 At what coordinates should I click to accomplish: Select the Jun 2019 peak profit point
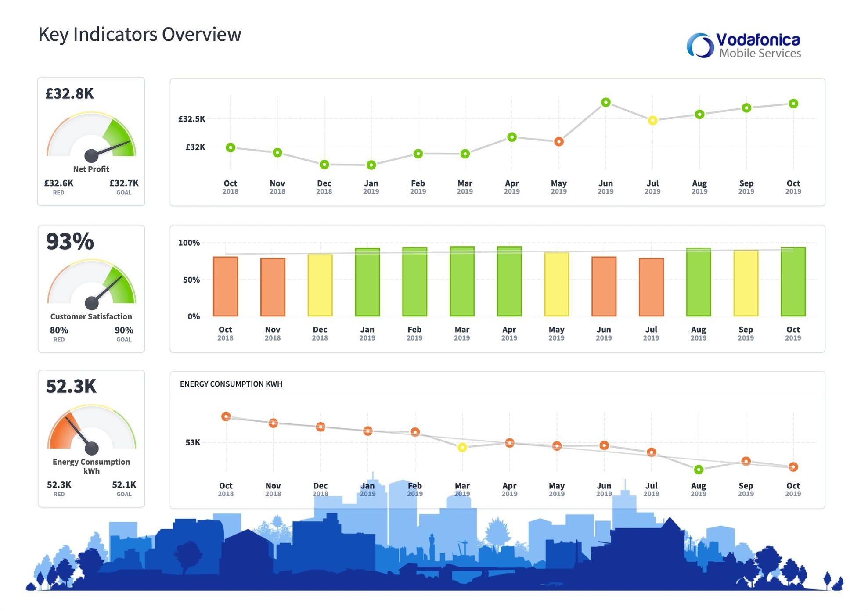click(606, 102)
